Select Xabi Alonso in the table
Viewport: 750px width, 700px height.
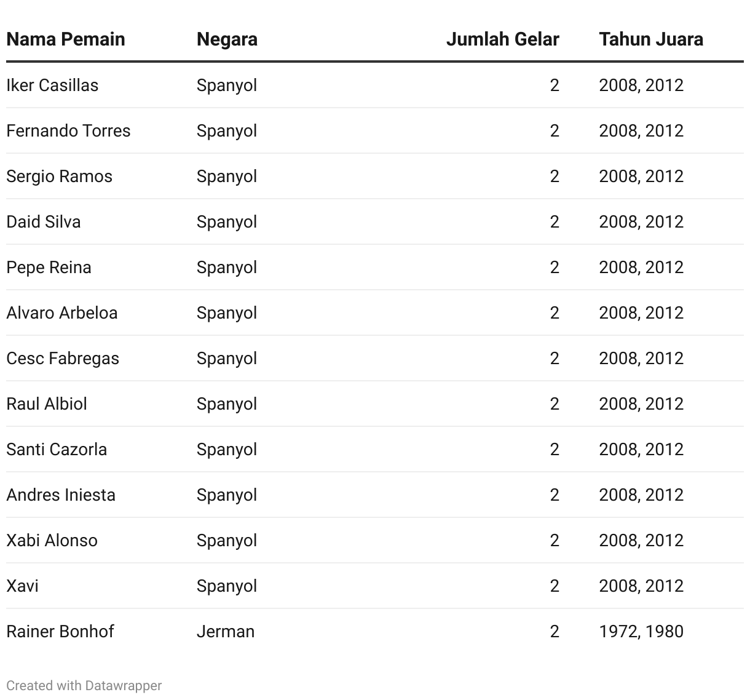coord(52,540)
